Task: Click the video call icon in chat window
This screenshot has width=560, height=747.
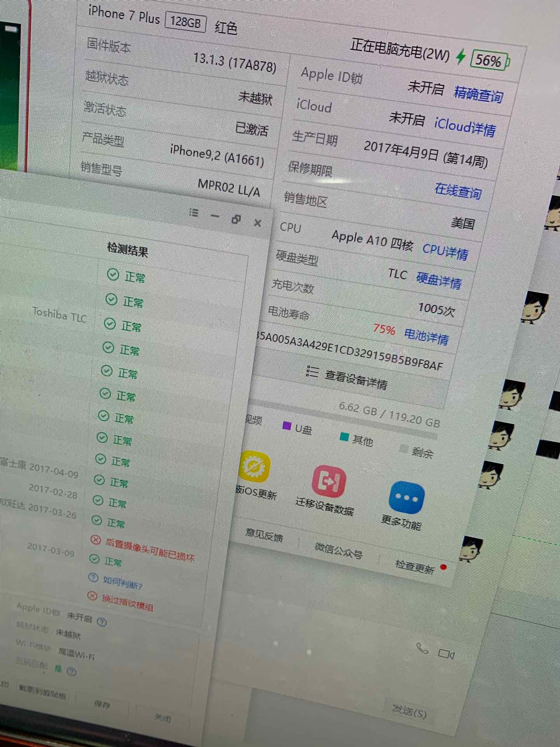Action: pyautogui.click(x=446, y=654)
